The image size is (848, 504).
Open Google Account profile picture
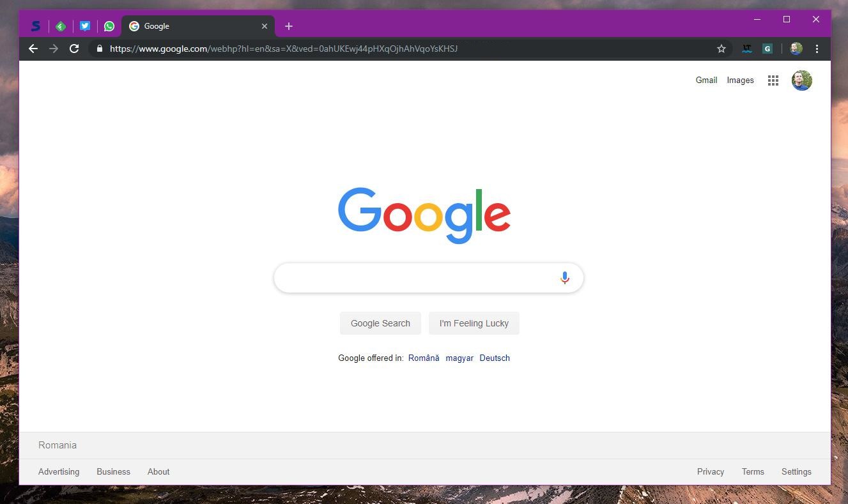pyautogui.click(x=802, y=80)
